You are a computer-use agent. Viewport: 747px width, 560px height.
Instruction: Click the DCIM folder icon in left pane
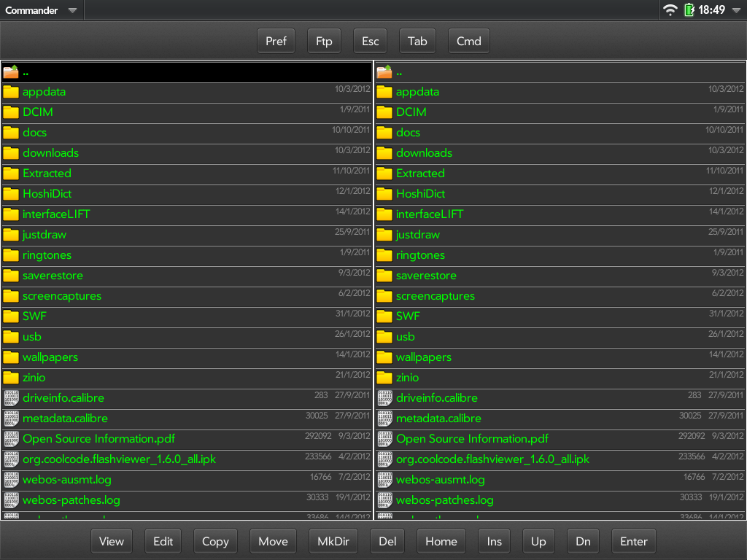(11, 112)
